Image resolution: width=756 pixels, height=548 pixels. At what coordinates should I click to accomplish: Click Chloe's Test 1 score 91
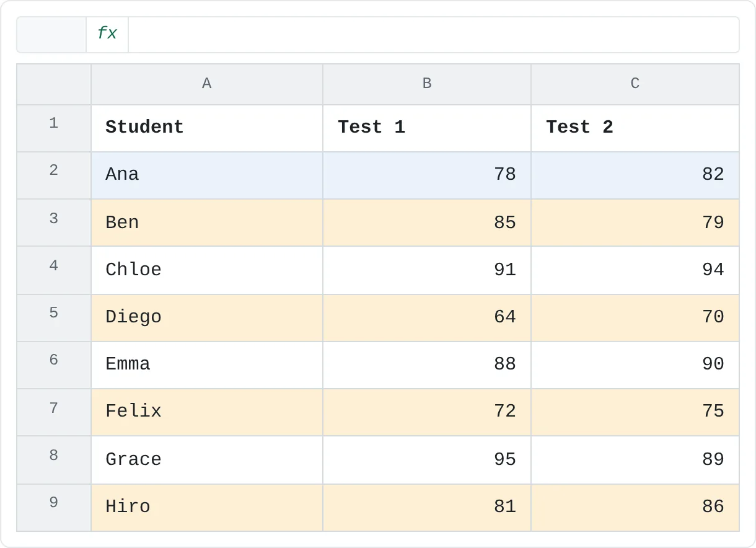coord(427,270)
